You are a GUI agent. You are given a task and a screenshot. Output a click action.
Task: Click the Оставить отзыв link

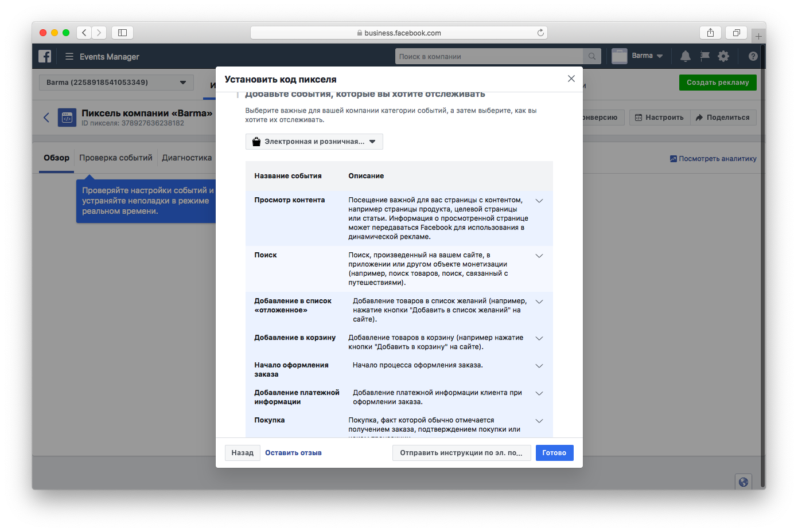pyautogui.click(x=293, y=453)
